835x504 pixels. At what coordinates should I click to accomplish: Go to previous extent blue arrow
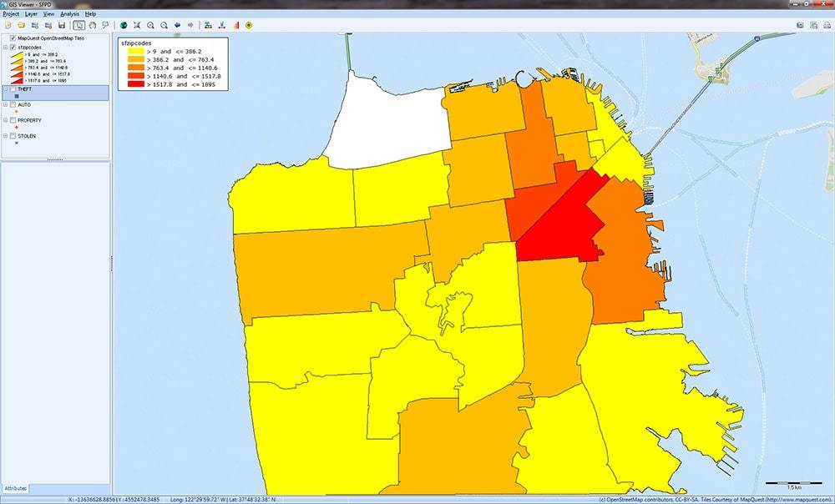[x=178, y=25]
